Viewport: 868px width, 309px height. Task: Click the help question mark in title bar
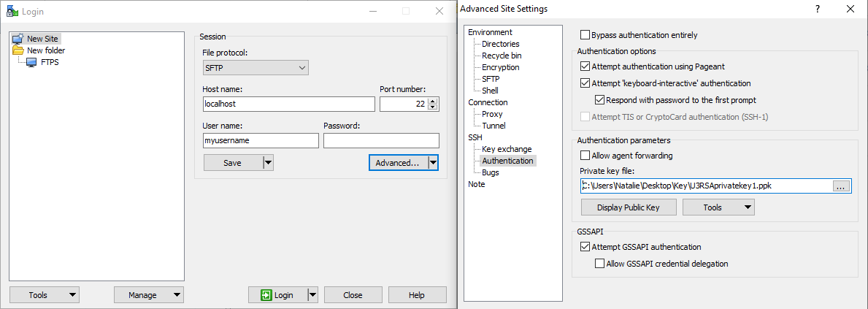coord(817,9)
